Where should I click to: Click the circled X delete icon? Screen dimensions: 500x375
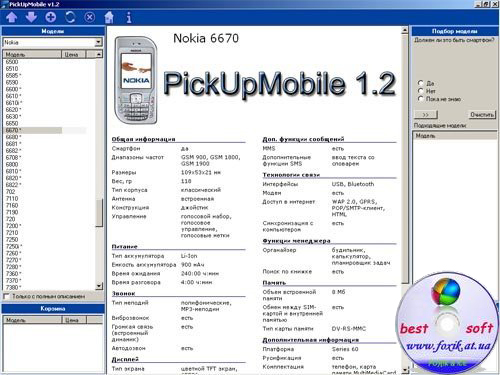click(89, 17)
